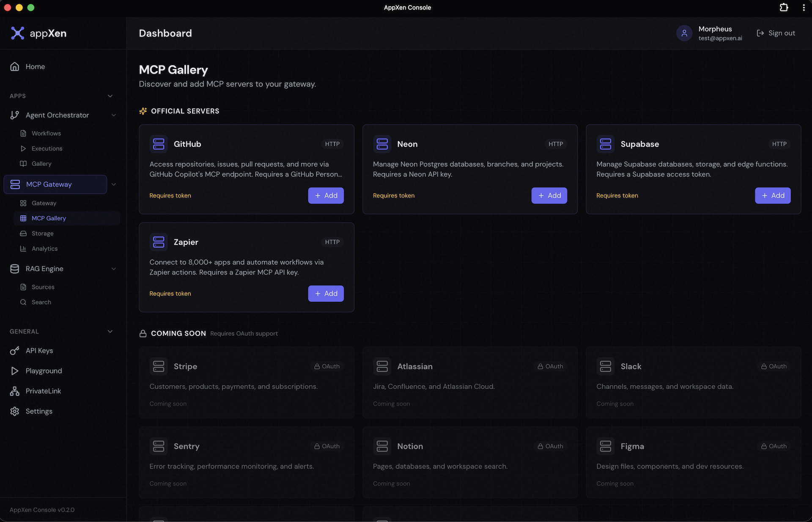
Task: Click the Sources icon under RAG Engine
Action: point(23,287)
